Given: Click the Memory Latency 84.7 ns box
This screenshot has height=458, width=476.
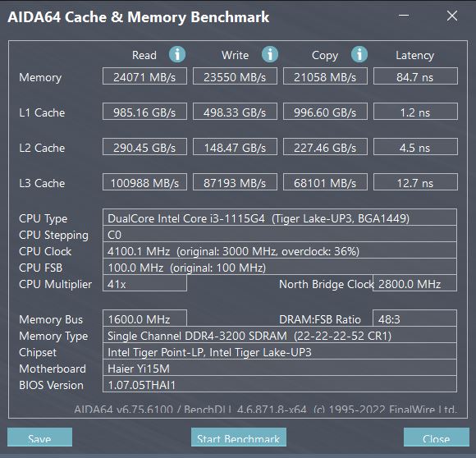Looking at the screenshot, I should coord(415,76).
